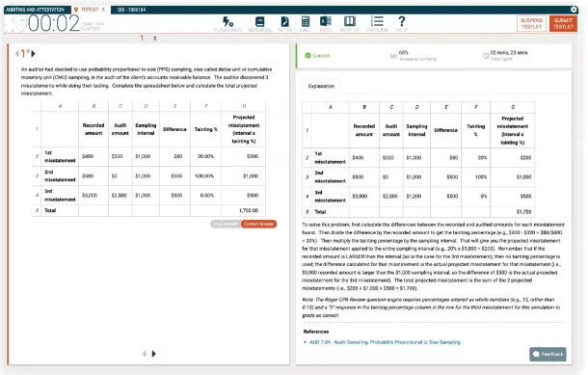This screenshot has height=375, width=588.
Task: Jump to question 1 in navigator
Action: (142, 38)
